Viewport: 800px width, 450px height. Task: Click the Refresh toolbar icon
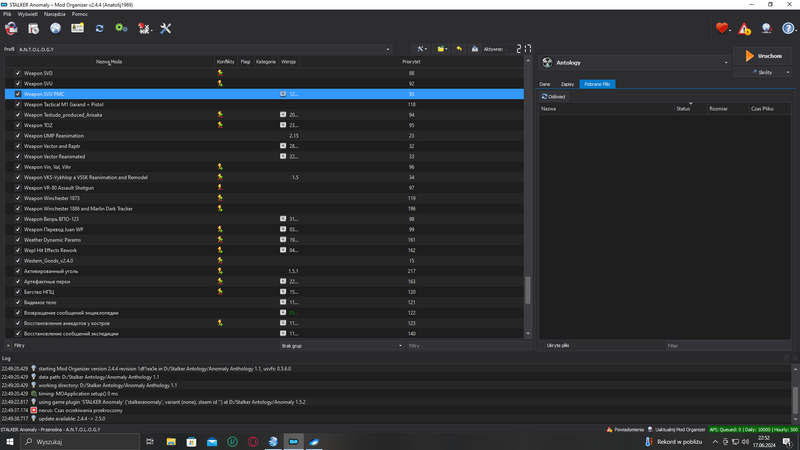pos(99,28)
